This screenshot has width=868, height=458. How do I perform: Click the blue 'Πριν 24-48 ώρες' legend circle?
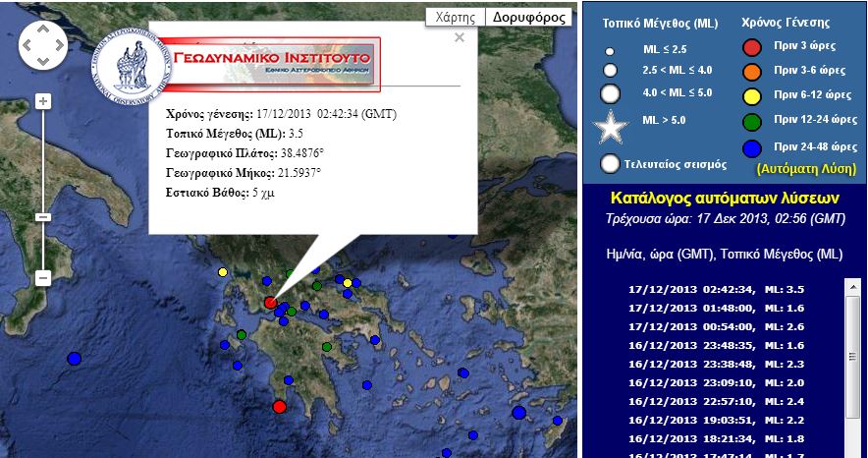click(x=751, y=149)
